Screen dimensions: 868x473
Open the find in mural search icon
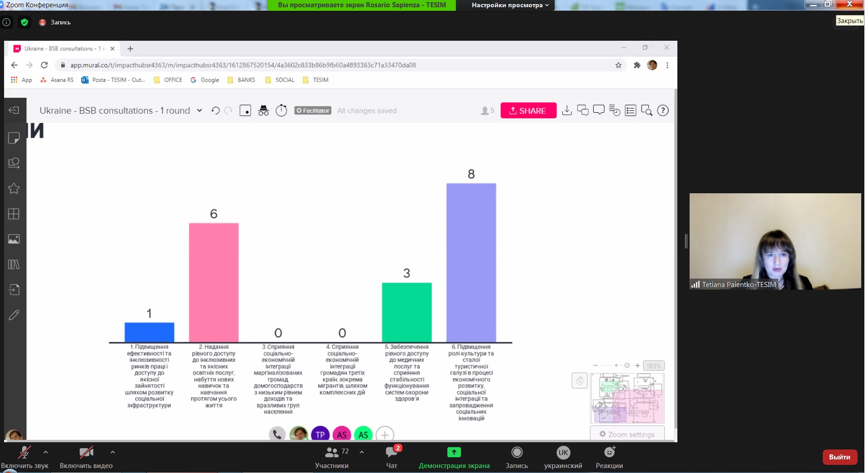tap(647, 110)
